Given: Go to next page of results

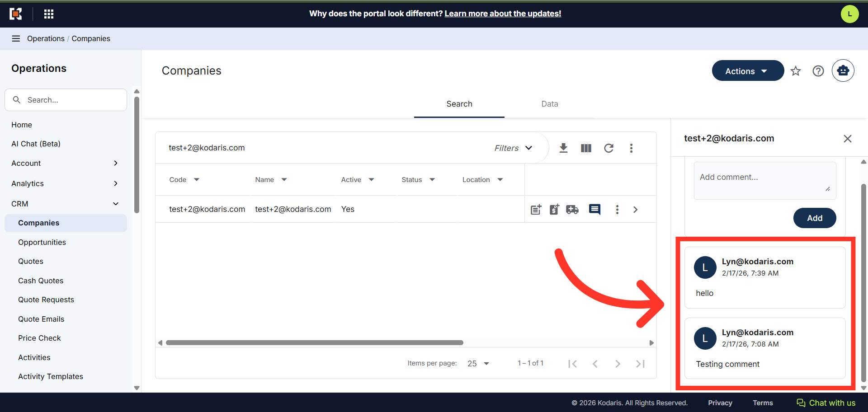Looking at the screenshot, I should click(x=618, y=364).
